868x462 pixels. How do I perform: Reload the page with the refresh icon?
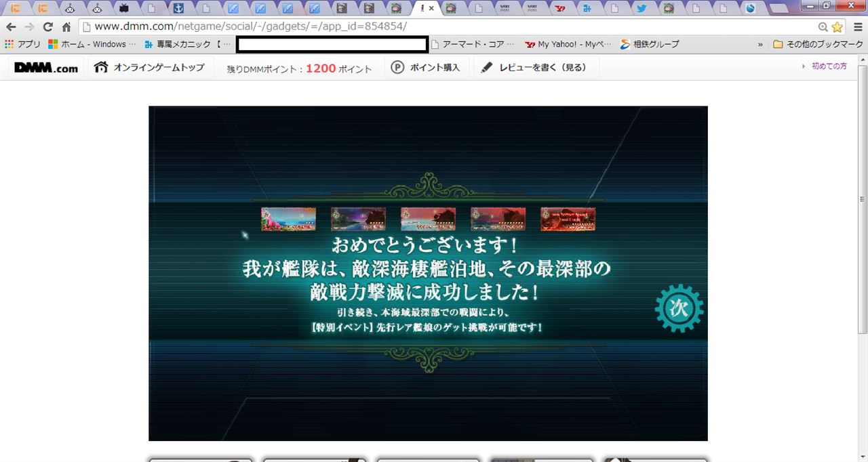(47, 27)
